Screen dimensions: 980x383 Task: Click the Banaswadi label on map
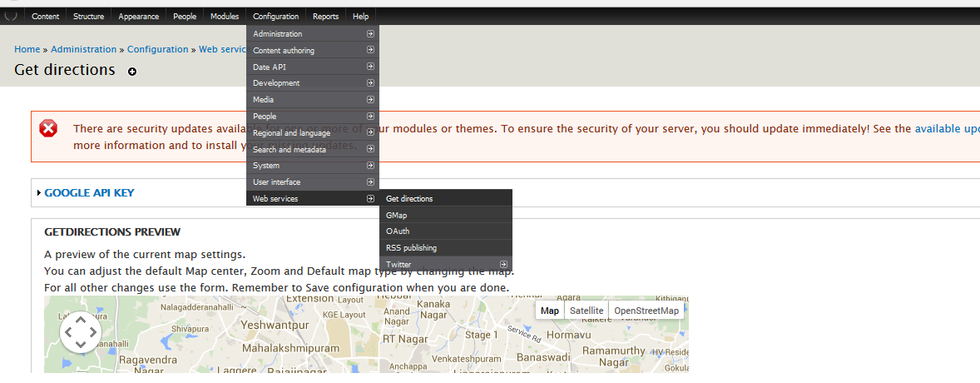[544, 356]
